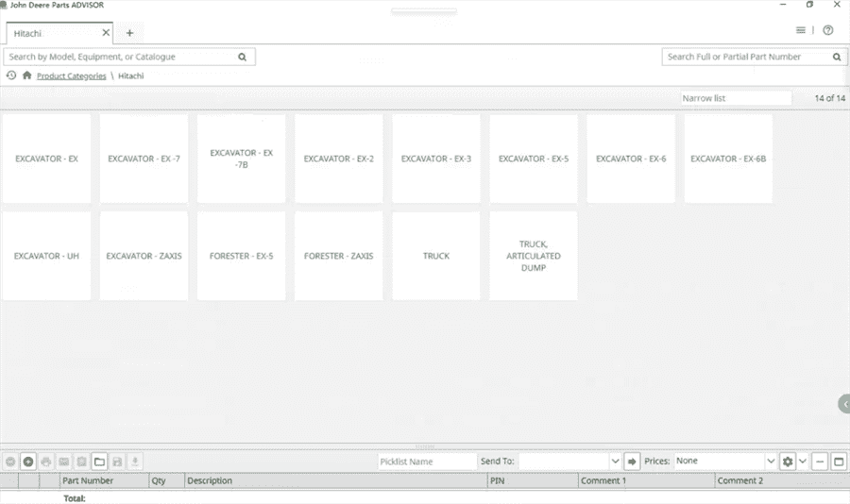Open the TRUCK tile
Viewport: 850px width, 504px height.
click(436, 256)
